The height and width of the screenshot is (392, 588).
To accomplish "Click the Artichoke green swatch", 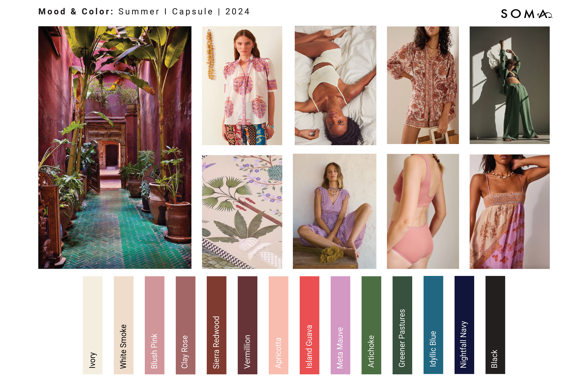I will coord(371,325).
